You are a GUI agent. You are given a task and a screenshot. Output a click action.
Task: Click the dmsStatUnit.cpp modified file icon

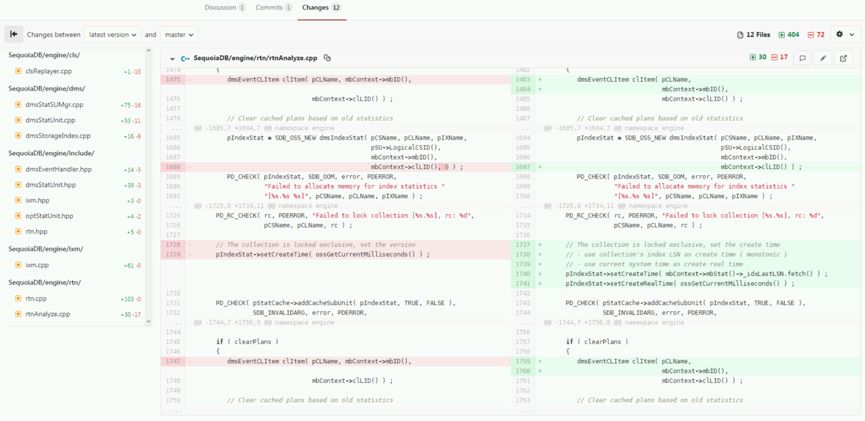(x=18, y=120)
